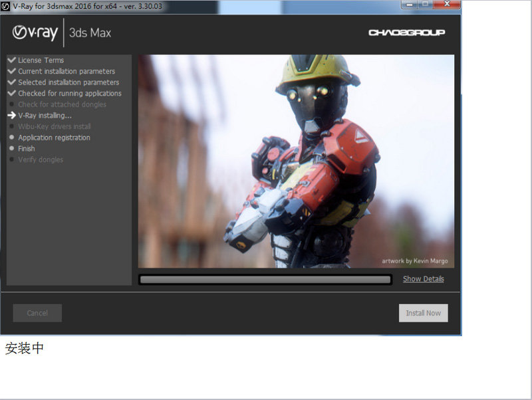
Task: Maximize the V-Ray installer window
Action: point(426,5)
